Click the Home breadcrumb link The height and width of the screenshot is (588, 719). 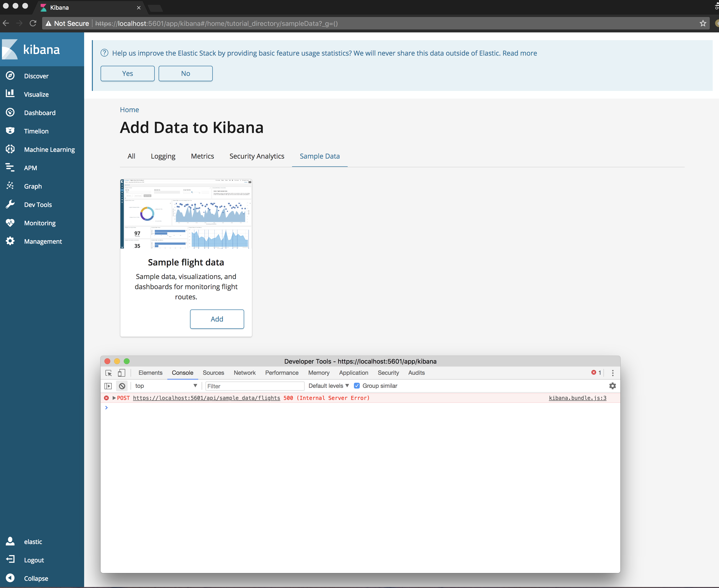coord(129,110)
